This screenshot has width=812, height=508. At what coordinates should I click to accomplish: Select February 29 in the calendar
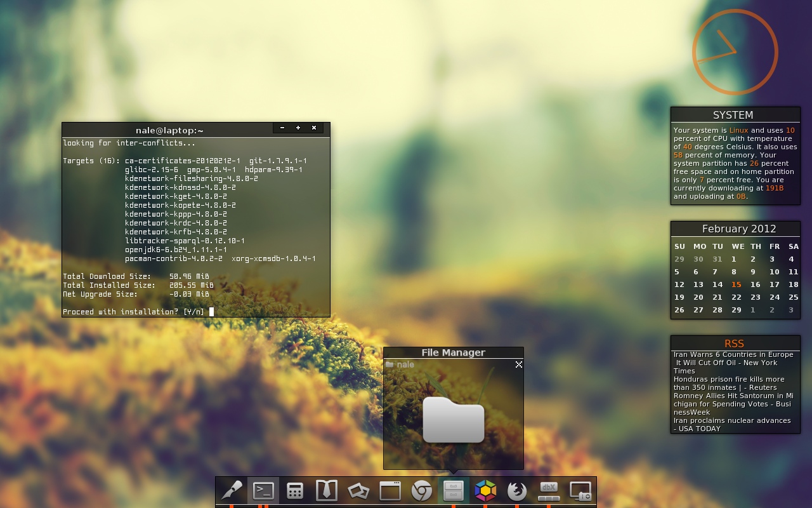(736, 310)
